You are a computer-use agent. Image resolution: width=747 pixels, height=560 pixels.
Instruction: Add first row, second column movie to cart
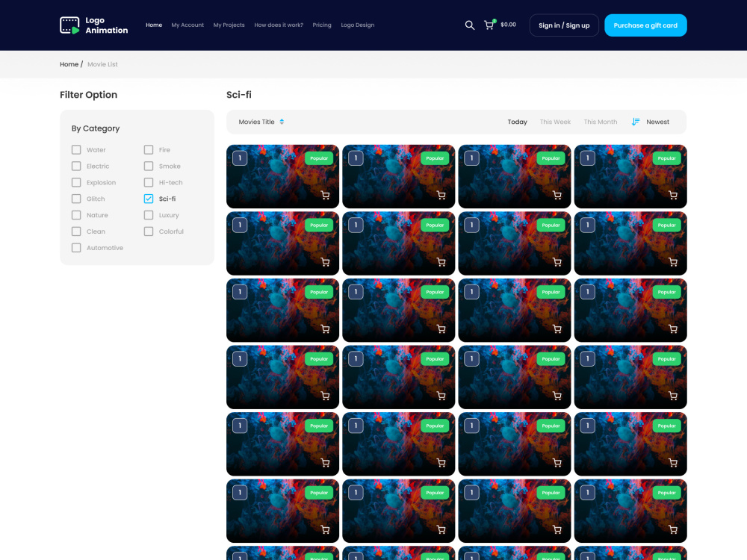point(441,195)
